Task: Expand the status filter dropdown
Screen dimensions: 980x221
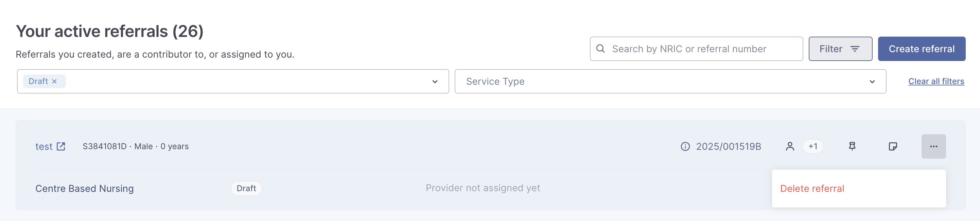Action: (x=435, y=82)
